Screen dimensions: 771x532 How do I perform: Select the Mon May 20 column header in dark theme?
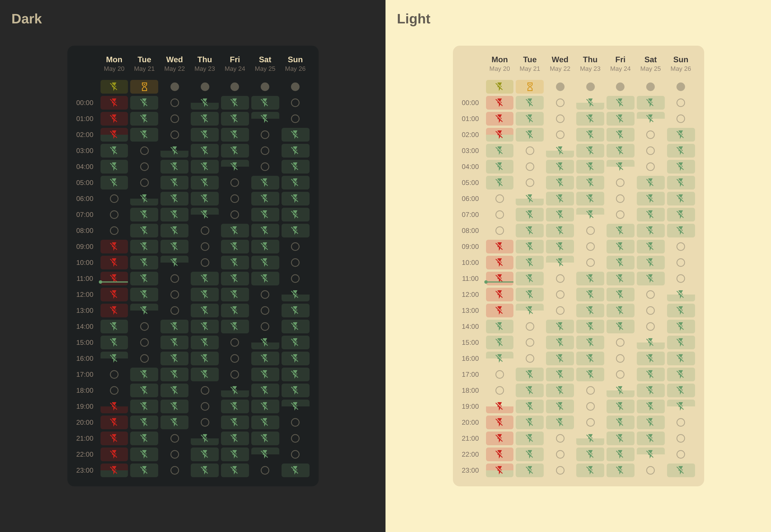114,63
